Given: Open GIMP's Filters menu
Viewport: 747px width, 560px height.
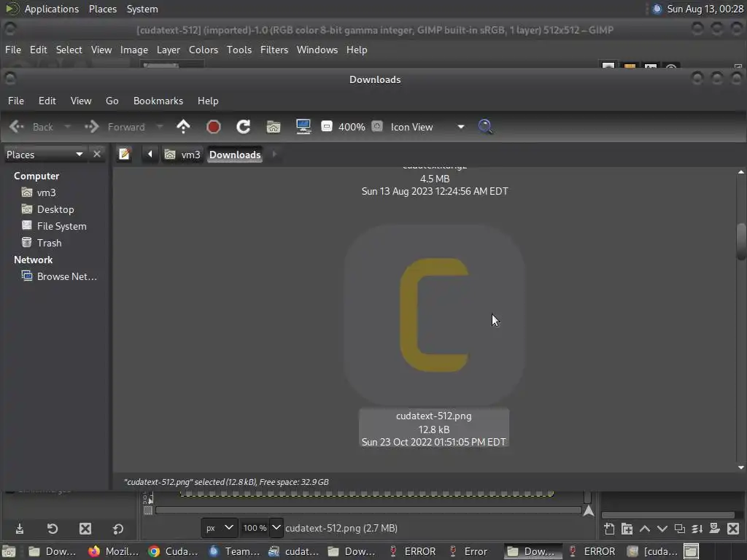Looking at the screenshot, I should pyautogui.click(x=274, y=50).
